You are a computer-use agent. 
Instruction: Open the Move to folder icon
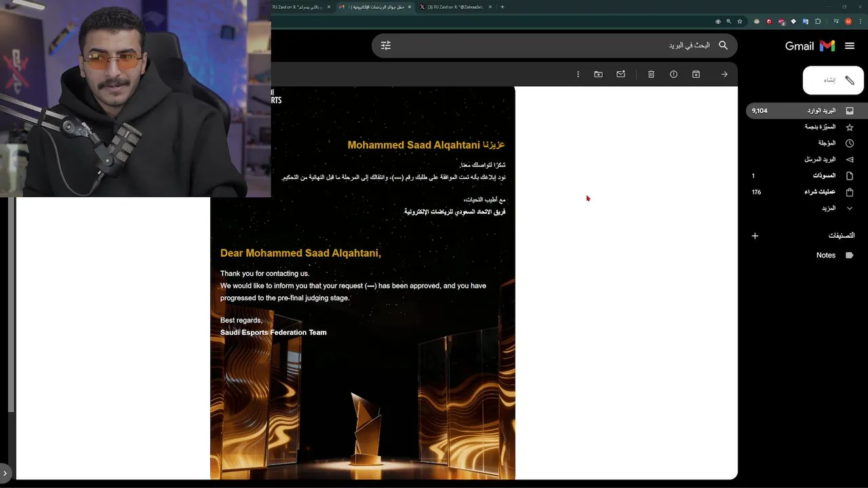click(598, 74)
